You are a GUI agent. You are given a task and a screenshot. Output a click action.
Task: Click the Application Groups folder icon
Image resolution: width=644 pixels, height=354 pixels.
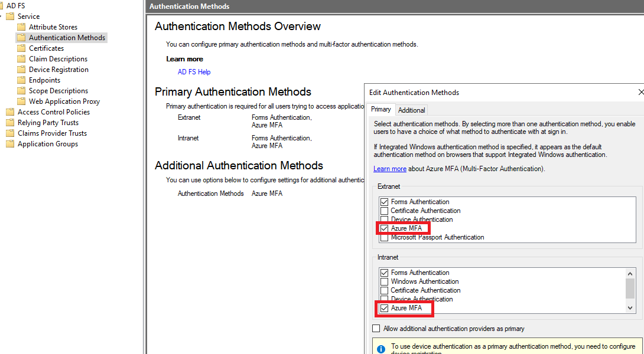[x=10, y=144]
